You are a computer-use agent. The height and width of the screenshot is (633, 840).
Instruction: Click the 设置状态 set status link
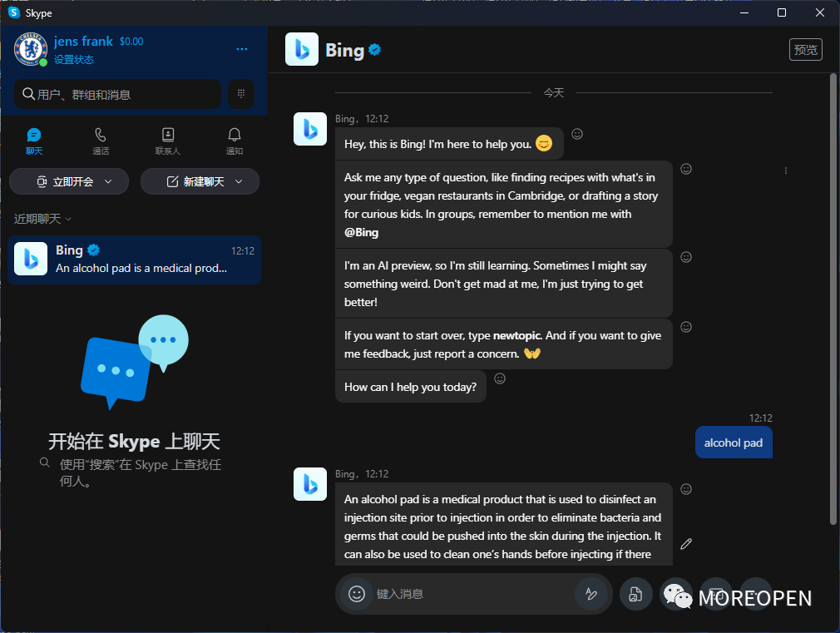(74, 60)
